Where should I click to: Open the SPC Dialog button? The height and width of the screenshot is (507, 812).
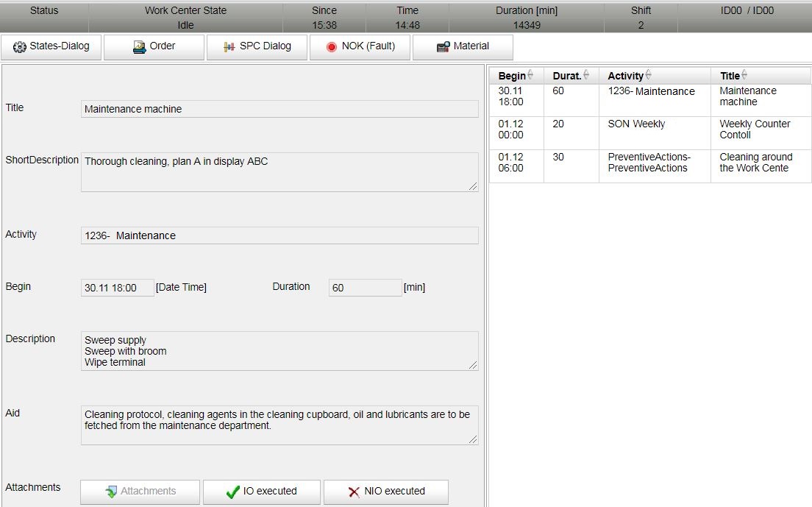click(257, 47)
